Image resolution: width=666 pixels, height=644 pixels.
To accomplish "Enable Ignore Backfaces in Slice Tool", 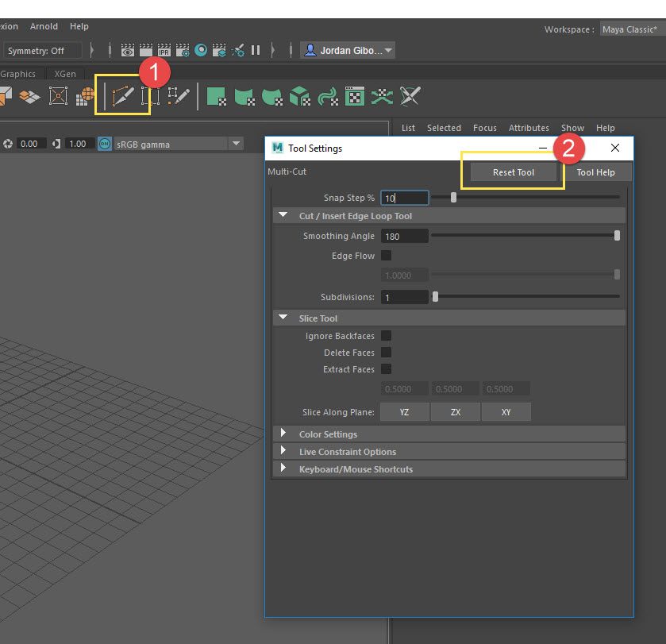I will (x=386, y=335).
